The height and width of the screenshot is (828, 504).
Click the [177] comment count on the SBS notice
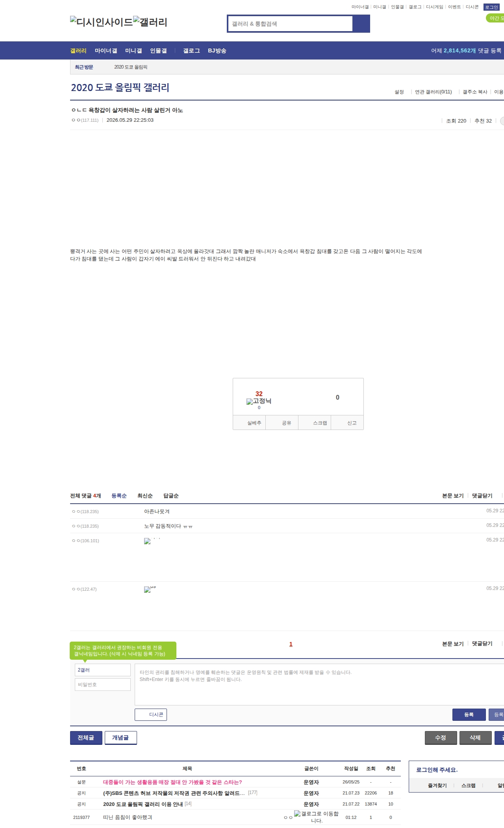point(253,793)
